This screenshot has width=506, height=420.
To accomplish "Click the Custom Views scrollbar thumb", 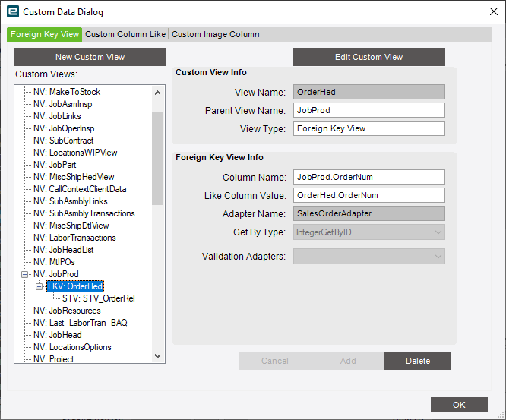I will tap(157, 158).
